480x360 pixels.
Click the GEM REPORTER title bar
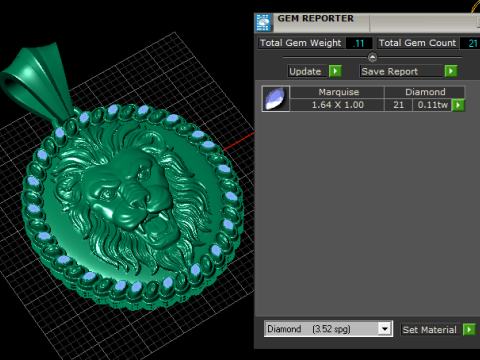coord(367,23)
